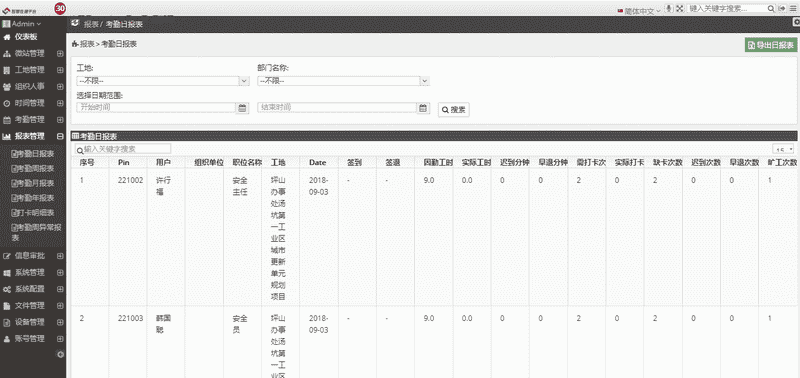Click the 信息审批 edit icon
The width and height of the screenshot is (800, 378).
point(7,256)
